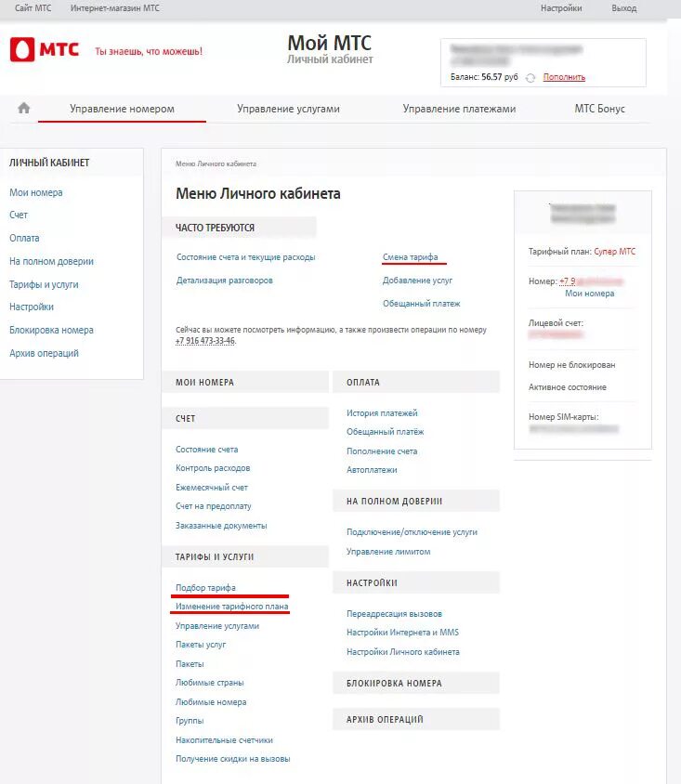Click the НАСТРОЙКИ section header
This screenshot has width=681, height=784.
[x=416, y=582]
